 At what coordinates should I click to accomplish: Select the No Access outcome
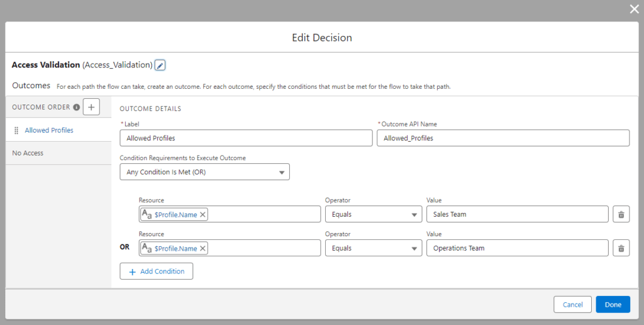coord(28,153)
